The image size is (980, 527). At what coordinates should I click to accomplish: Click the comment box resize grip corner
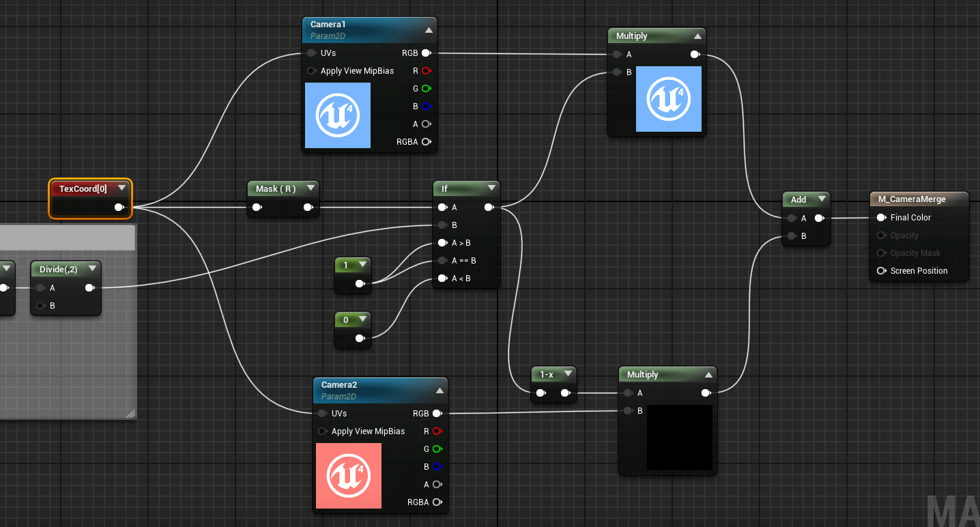tap(130, 413)
